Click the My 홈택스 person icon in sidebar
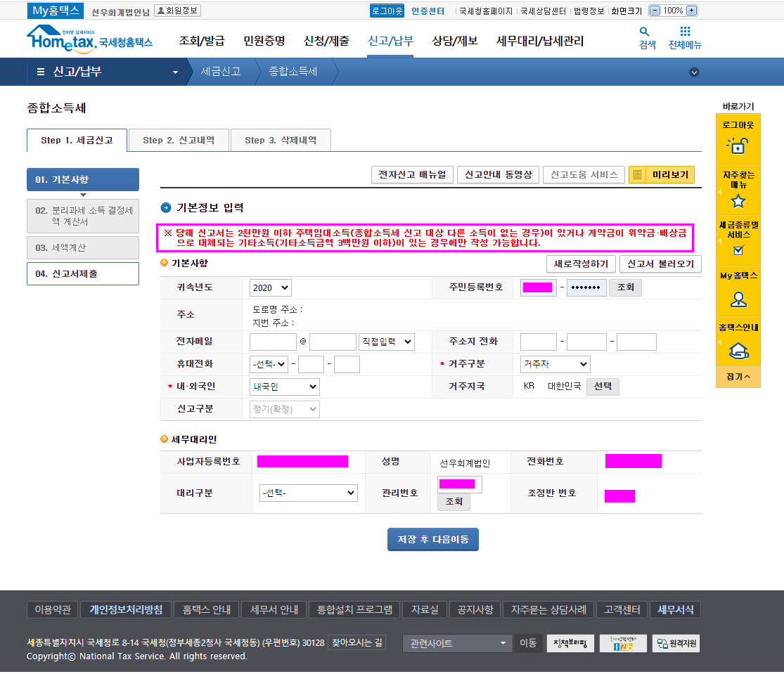 [x=738, y=299]
